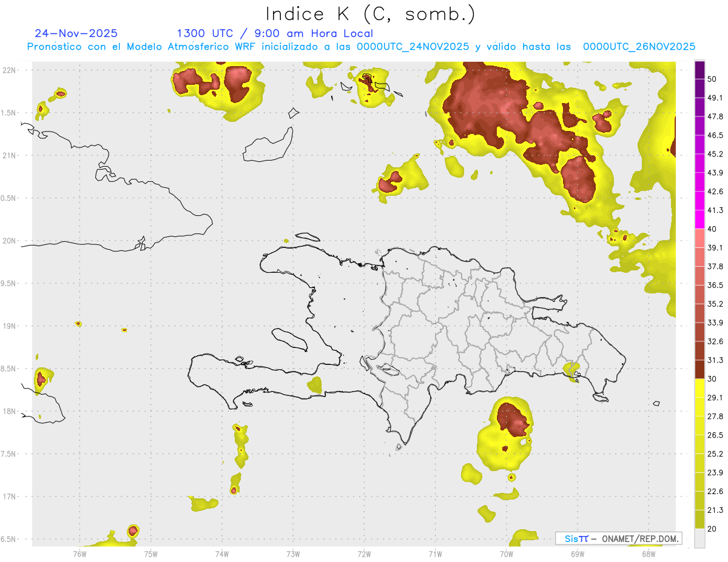Viewport: 728px width, 562px height.
Task: Click the pink swatch between 39.1 and 40
Action: pos(699,238)
